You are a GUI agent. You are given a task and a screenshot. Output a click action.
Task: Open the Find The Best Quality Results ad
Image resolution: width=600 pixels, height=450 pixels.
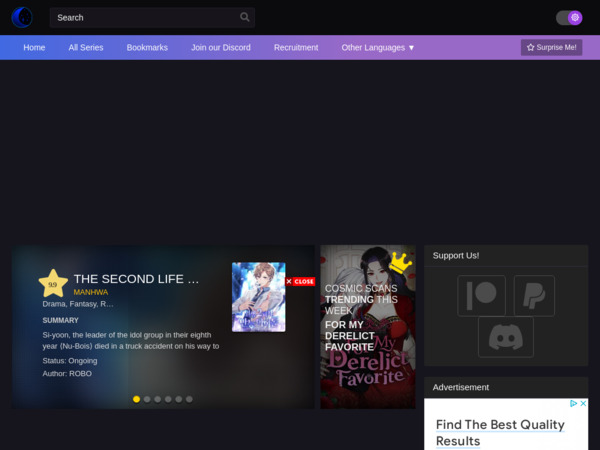point(500,433)
